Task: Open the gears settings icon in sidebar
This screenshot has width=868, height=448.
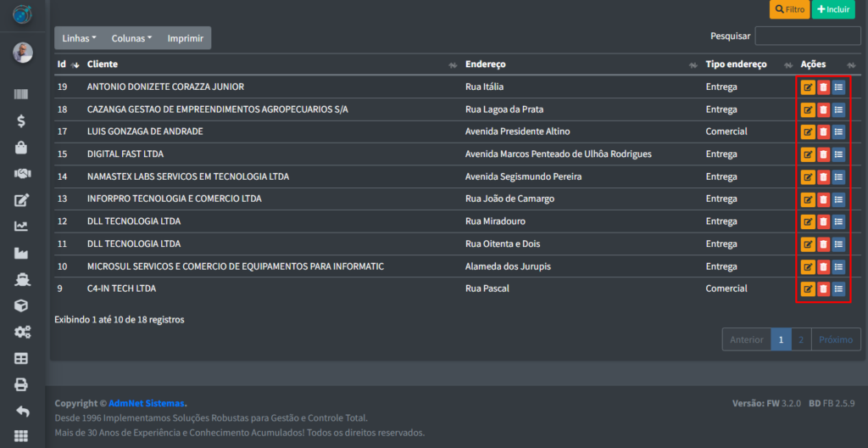Action: click(22, 332)
